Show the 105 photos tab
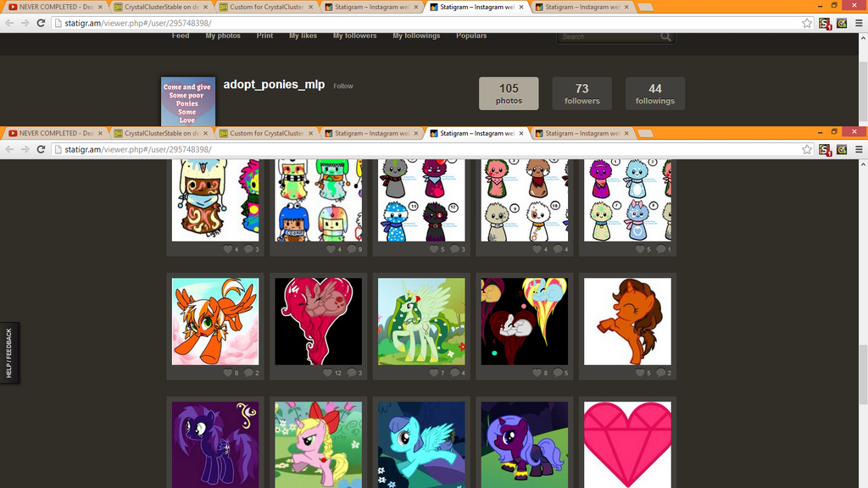 pyautogui.click(x=509, y=93)
